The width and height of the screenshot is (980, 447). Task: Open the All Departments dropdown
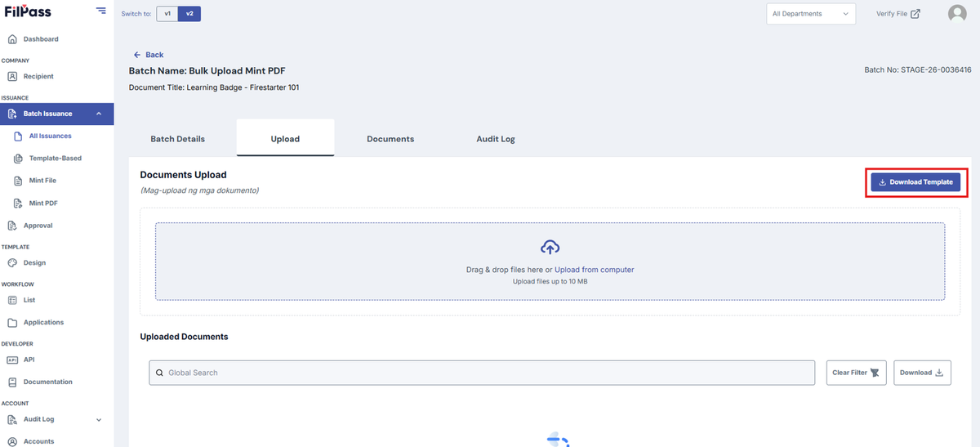[811, 14]
